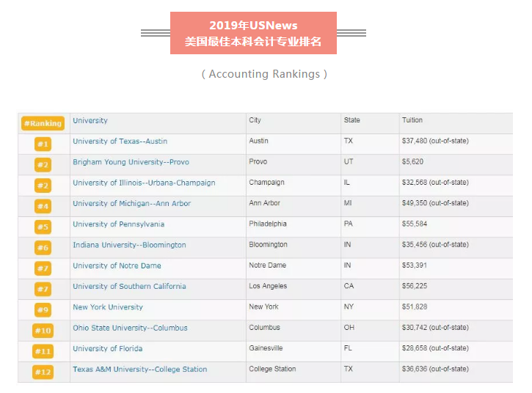Click the #2 badge beside Brigham Young
Viewport: 532px width, 393px height.
point(43,165)
